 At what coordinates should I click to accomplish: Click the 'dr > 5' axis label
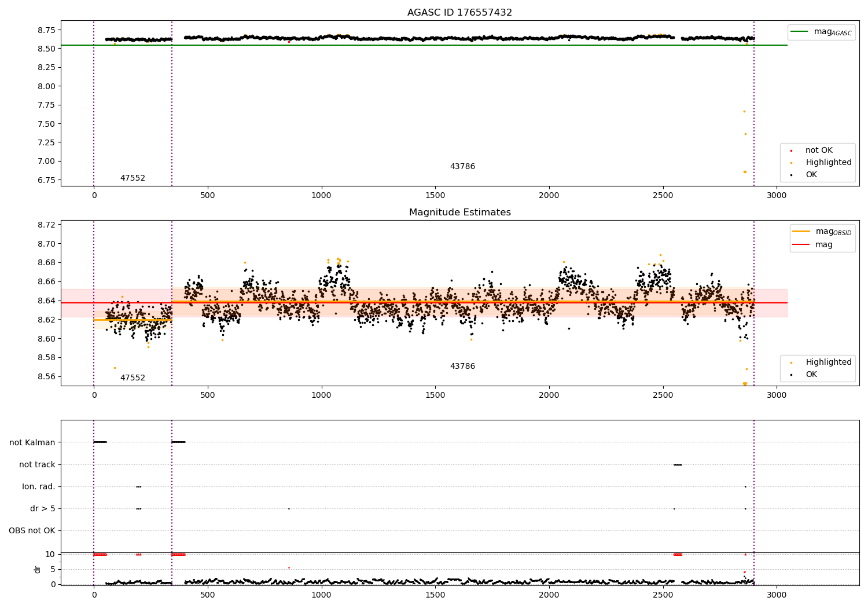(x=43, y=508)
